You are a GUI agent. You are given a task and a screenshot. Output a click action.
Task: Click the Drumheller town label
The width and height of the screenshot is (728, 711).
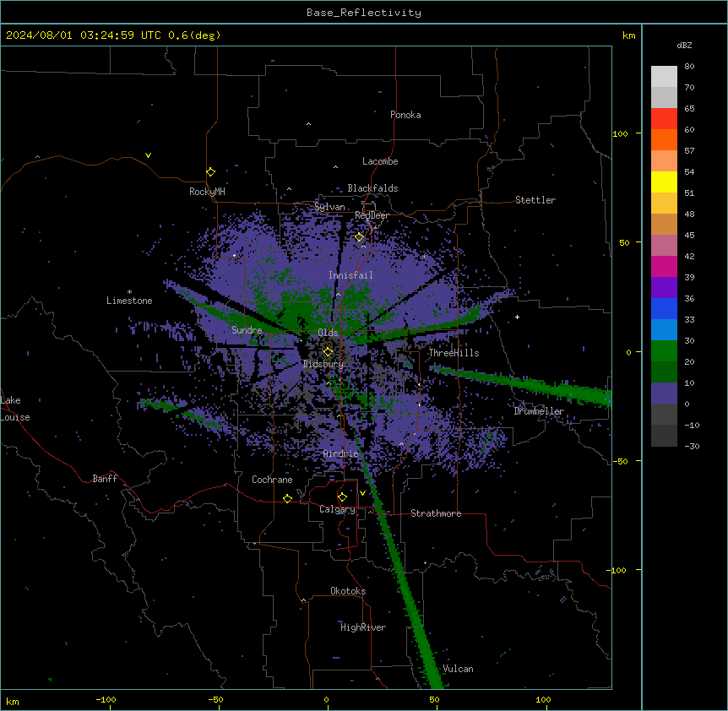[539, 411]
